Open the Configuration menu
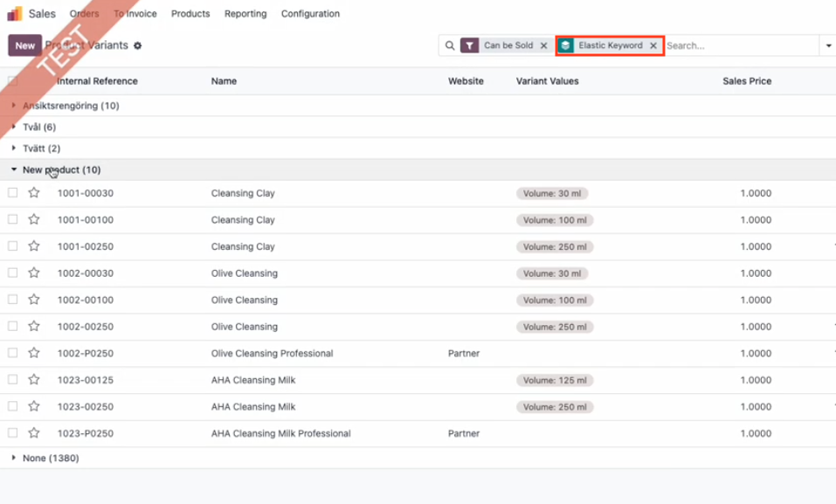Viewport: 836px width, 504px height. pos(310,14)
